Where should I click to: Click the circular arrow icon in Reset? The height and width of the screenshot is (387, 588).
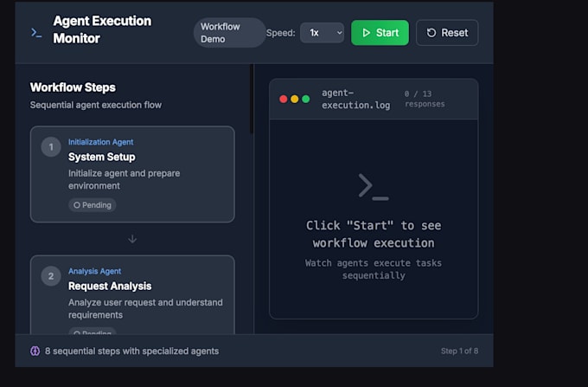point(431,33)
